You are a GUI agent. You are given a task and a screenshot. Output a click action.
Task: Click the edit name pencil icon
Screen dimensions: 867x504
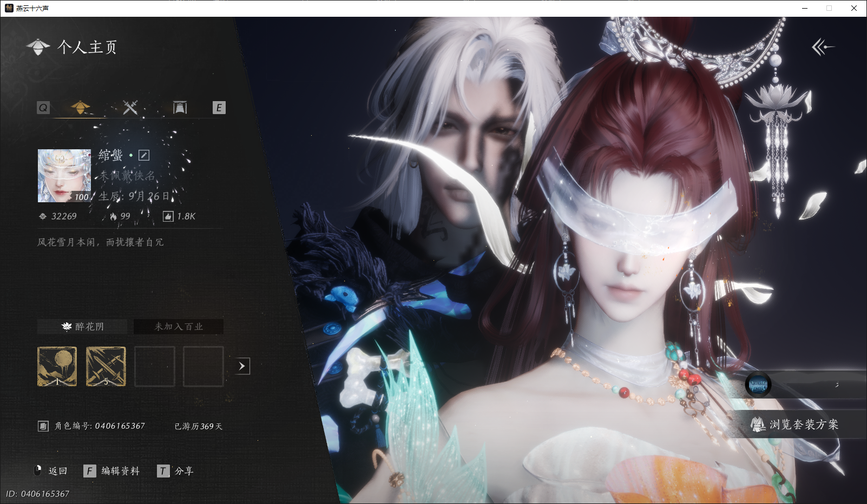click(144, 155)
